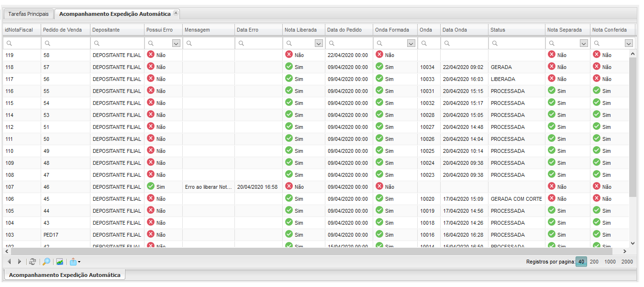Go to the next page using the right arrow
This screenshot has height=287, width=644.
coord(19,262)
